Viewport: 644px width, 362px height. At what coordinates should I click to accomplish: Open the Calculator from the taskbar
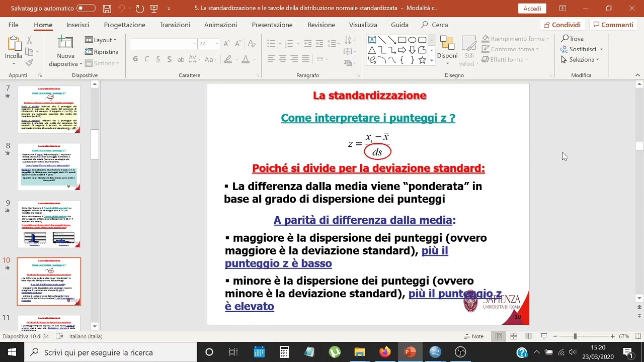click(284, 352)
